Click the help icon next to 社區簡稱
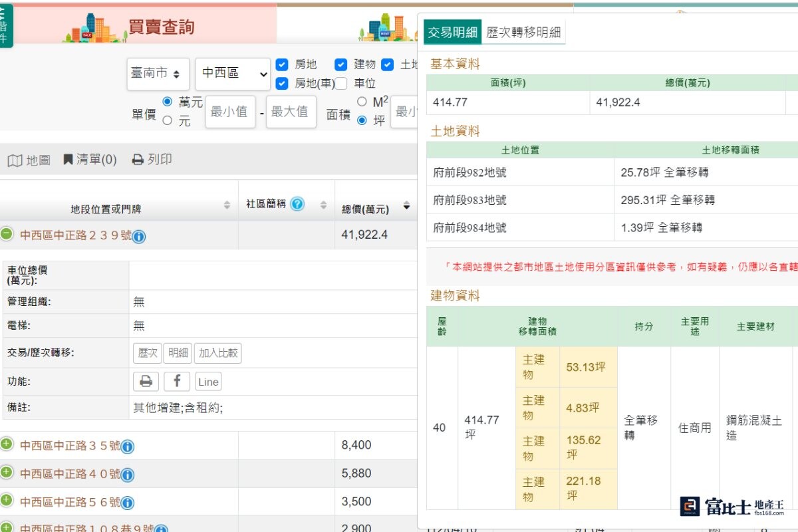 click(x=297, y=204)
